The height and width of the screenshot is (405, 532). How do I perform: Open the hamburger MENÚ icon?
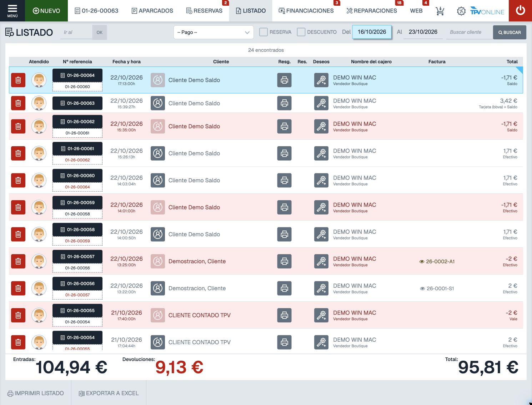[12, 11]
